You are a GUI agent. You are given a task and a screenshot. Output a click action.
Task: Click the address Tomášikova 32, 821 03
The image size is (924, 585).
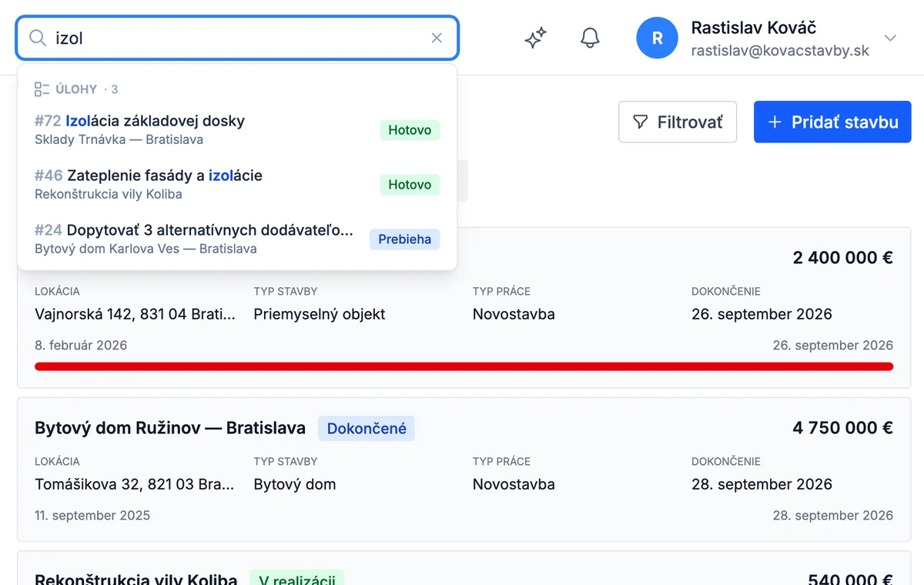point(134,484)
